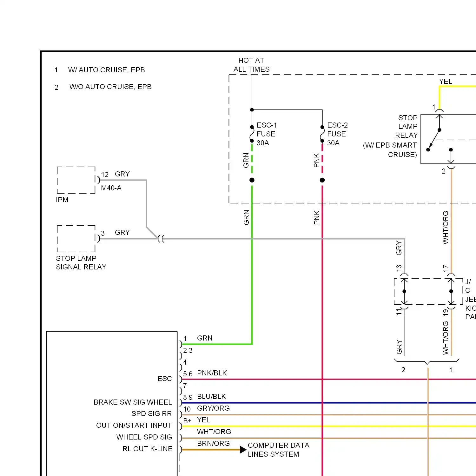Select the "HOT AT ALL TIMES" label
This screenshot has width=476, height=476.
point(251,65)
